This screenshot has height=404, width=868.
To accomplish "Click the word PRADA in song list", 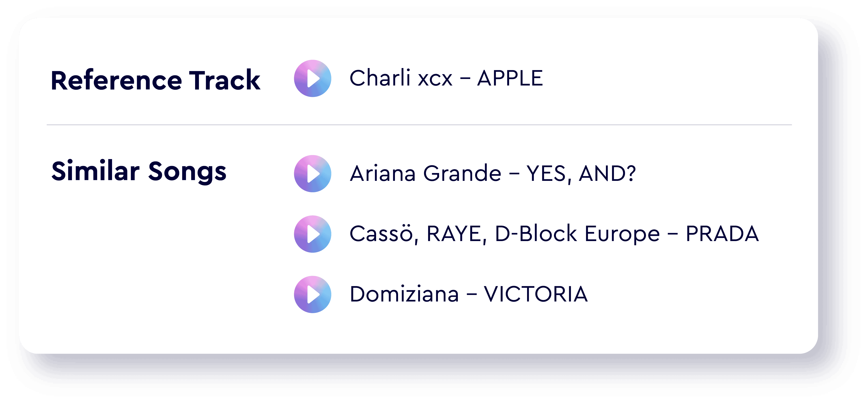I will click(x=722, y=234).
